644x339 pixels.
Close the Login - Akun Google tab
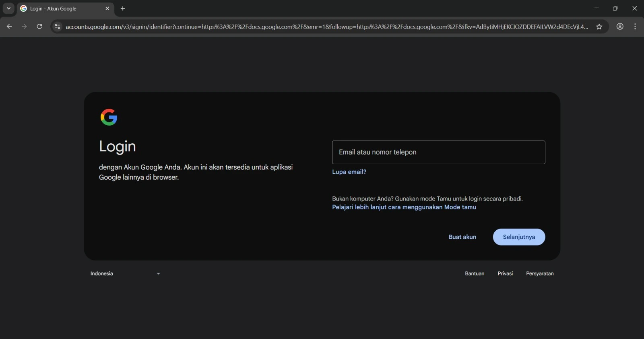point(107,8)
